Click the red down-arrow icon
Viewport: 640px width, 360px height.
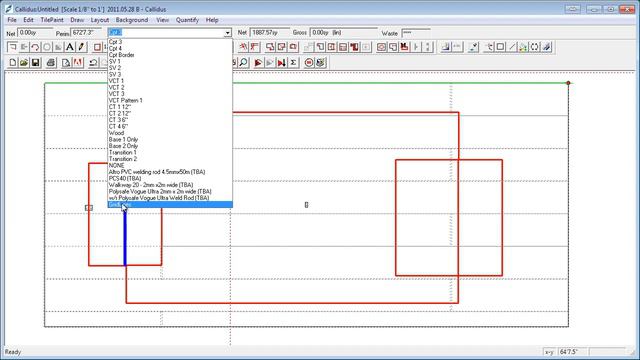[282, 62]
